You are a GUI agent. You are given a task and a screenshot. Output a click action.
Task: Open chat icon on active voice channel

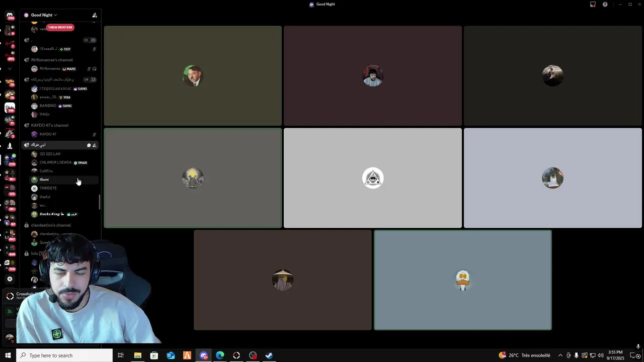point(89,145)
